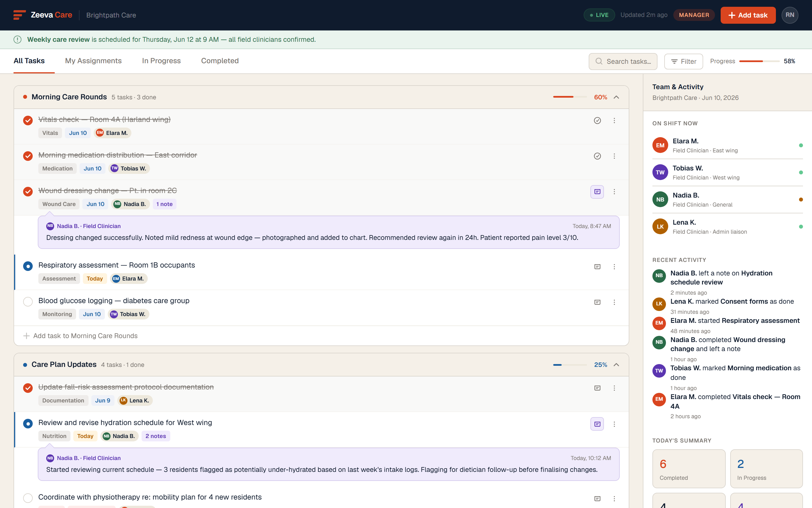Open the more menu for Respiratory assessment task

[614, 267]
